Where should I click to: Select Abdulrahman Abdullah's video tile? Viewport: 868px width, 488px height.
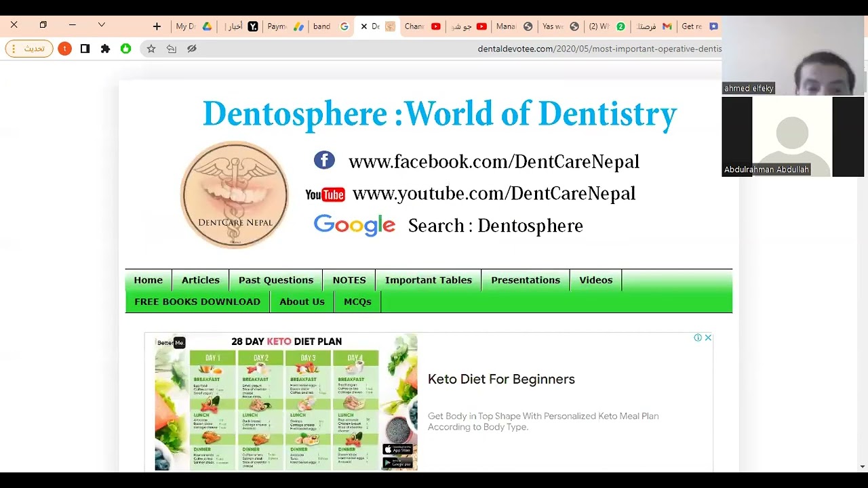793,137
